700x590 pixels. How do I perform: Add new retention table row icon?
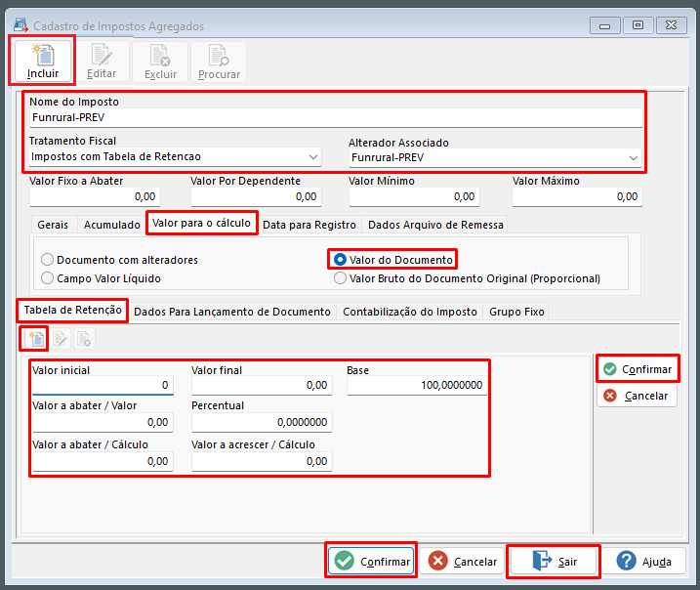[36, 339]
